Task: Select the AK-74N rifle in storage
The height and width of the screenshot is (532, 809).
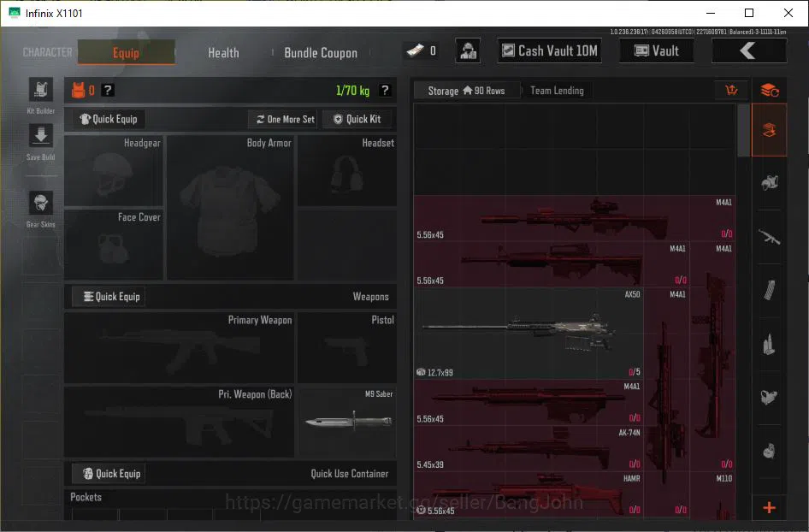Action: (x=529, y=448)
